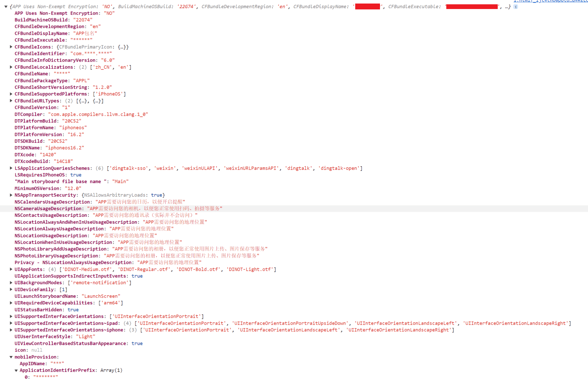588x383 pixels.
Task: Expand the NSAppTransportSecurity object
Action: [x=11, y=195]
